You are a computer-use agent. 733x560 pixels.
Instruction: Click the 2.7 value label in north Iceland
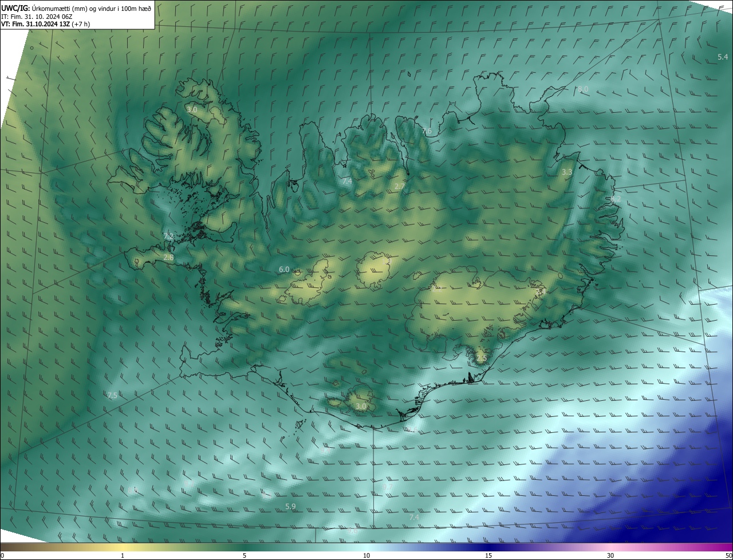click(400, 187)
